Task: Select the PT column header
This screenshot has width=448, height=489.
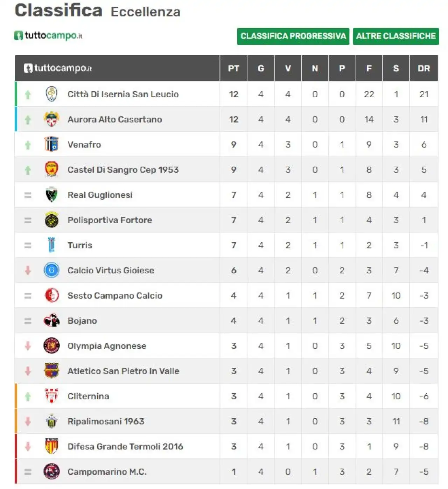Action: pyautogui.click(x=233, y=68)
